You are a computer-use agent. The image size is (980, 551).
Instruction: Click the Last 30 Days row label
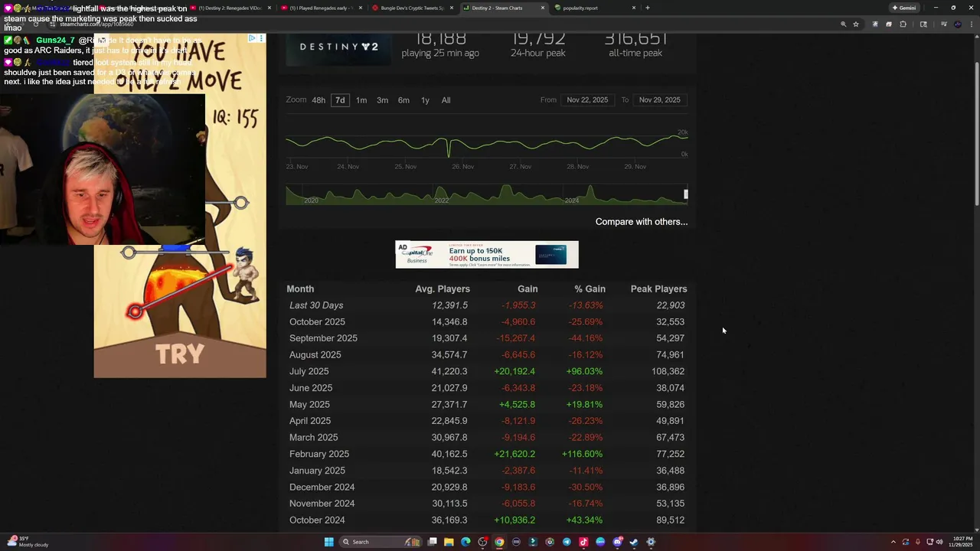(x=316, y=305)
